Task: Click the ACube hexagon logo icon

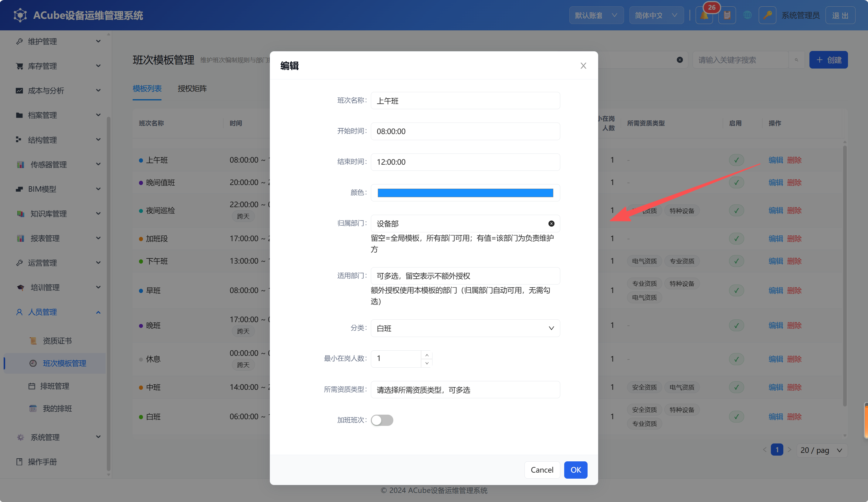Action: coord(20,15)
